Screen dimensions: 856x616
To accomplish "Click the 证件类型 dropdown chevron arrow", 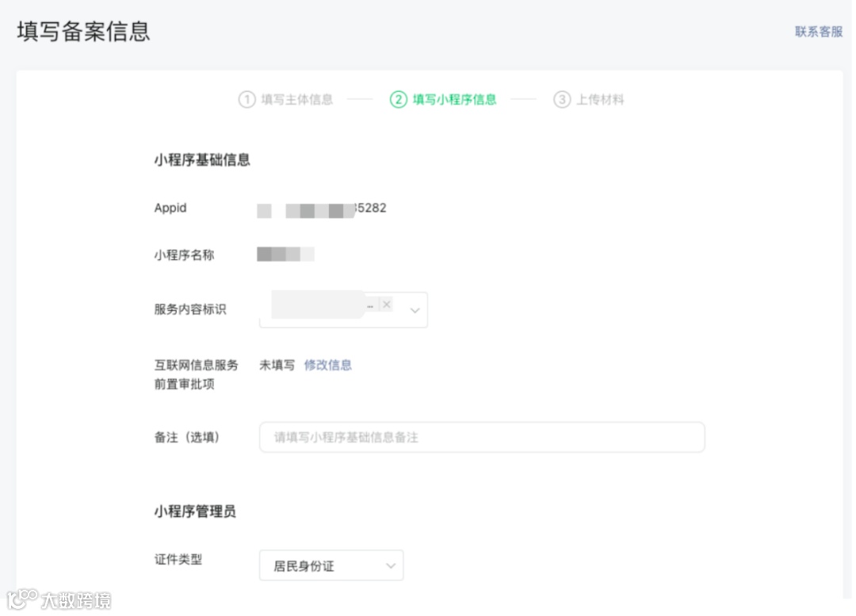I will click(x=390, y=566).
